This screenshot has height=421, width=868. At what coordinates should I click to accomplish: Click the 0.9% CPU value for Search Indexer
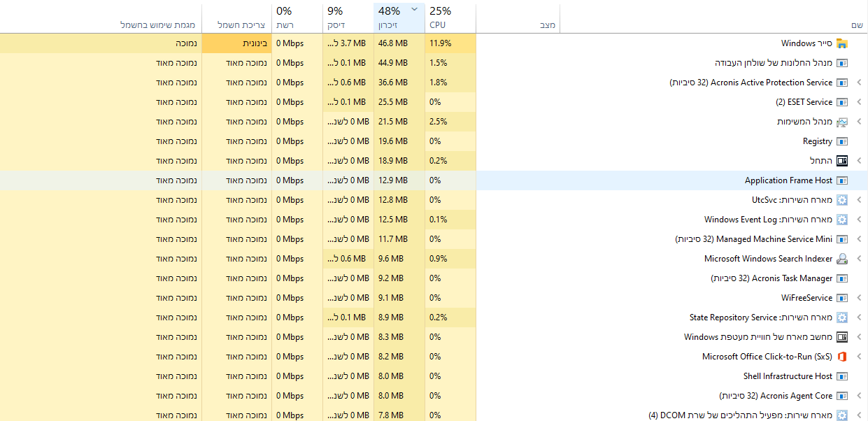point(439,259)
